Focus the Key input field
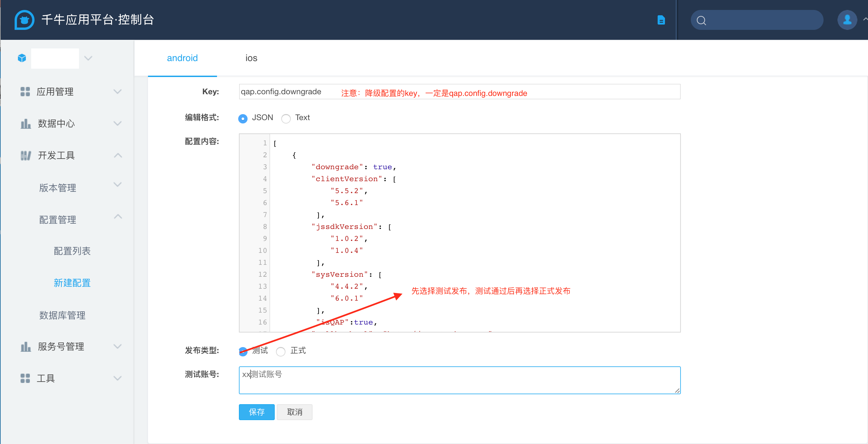Image resolution: width=868 pixels, height=444 pixels. coord(460,92)
